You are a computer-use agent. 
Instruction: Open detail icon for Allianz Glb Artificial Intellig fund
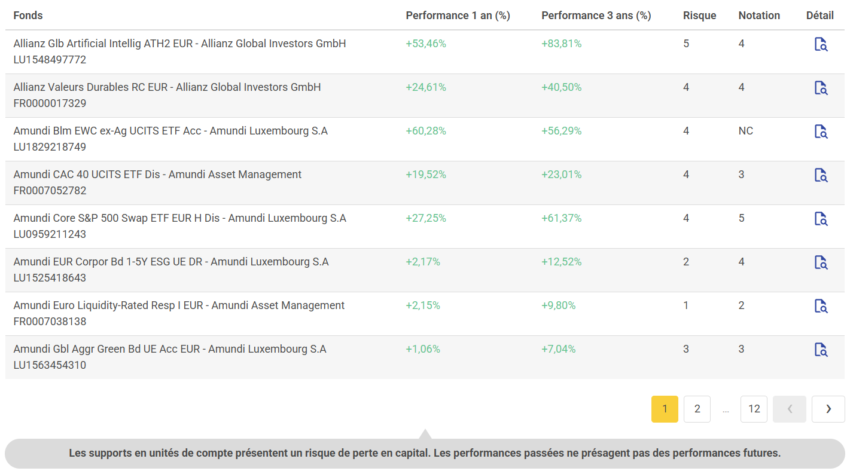click(x=820, y=44)
